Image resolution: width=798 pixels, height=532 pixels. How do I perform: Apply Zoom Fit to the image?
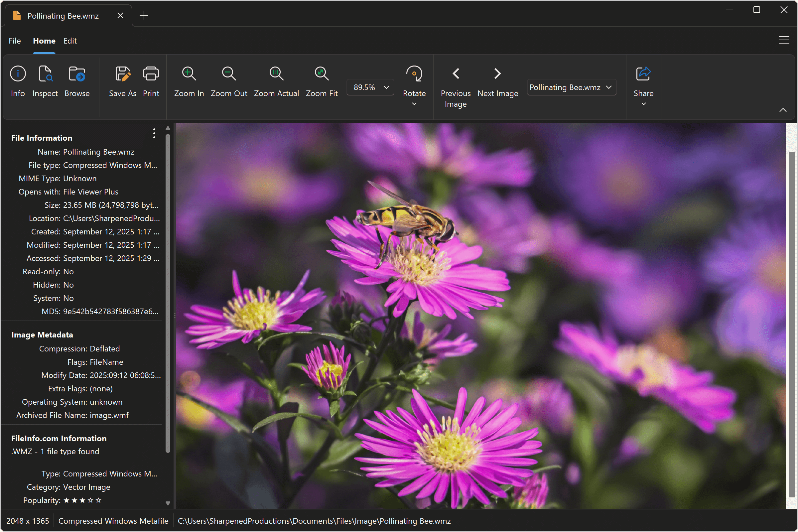tap(321, 81)
